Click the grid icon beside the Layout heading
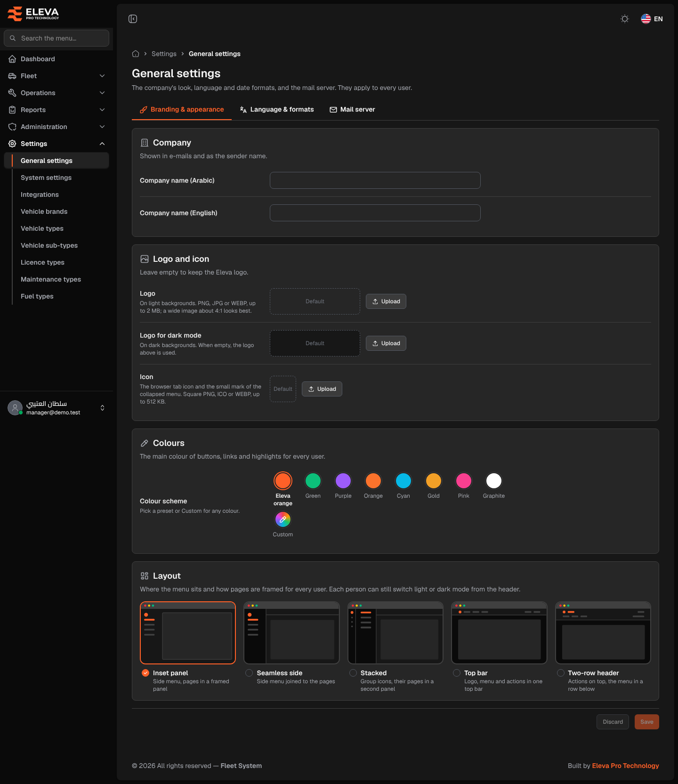Viewport: 678px width, 784px height. (x=145, y=576)
